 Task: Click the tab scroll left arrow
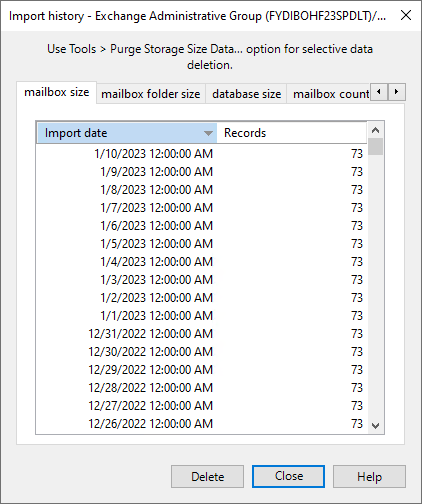pyautogui.click(x=379, y=92)
